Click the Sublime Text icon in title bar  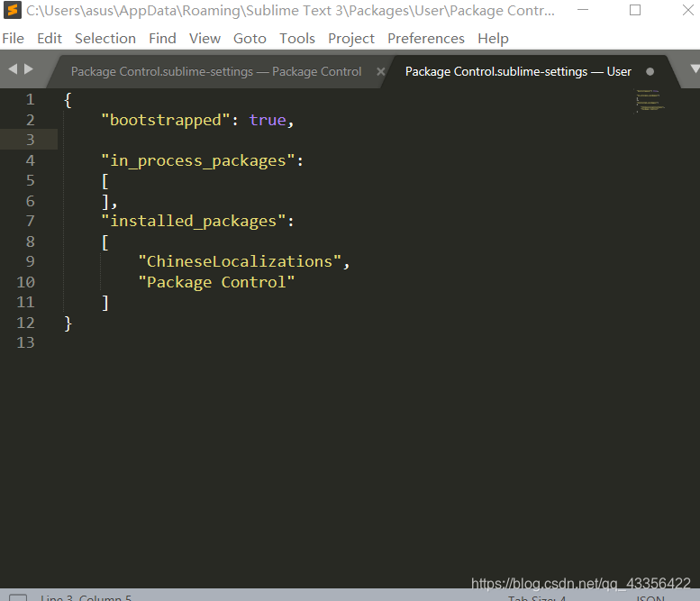tap(12, 10)
